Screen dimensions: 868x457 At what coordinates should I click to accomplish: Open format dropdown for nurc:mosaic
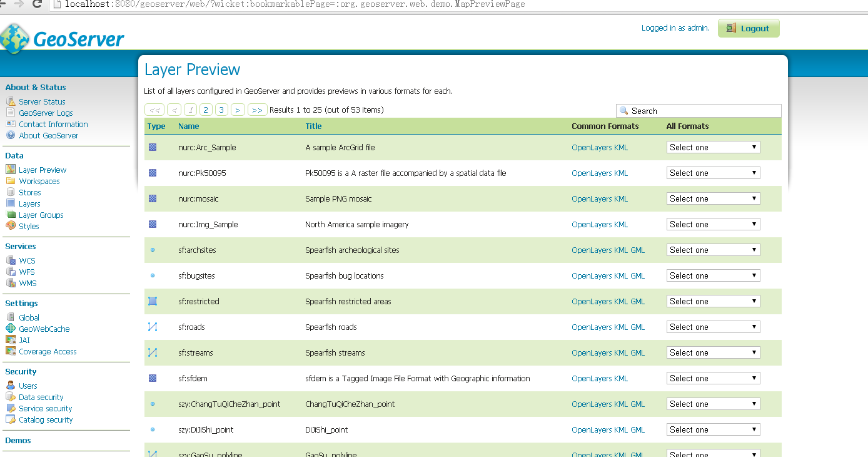713,198
